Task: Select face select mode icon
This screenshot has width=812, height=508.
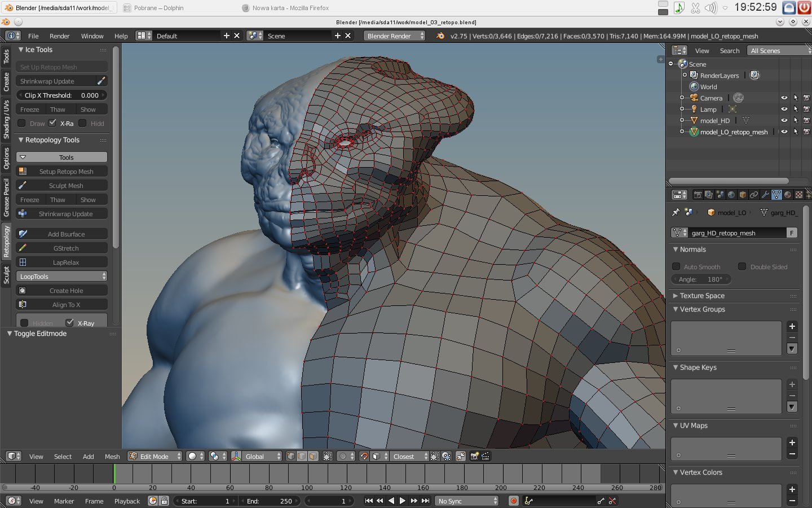Action: click(313, 456)
